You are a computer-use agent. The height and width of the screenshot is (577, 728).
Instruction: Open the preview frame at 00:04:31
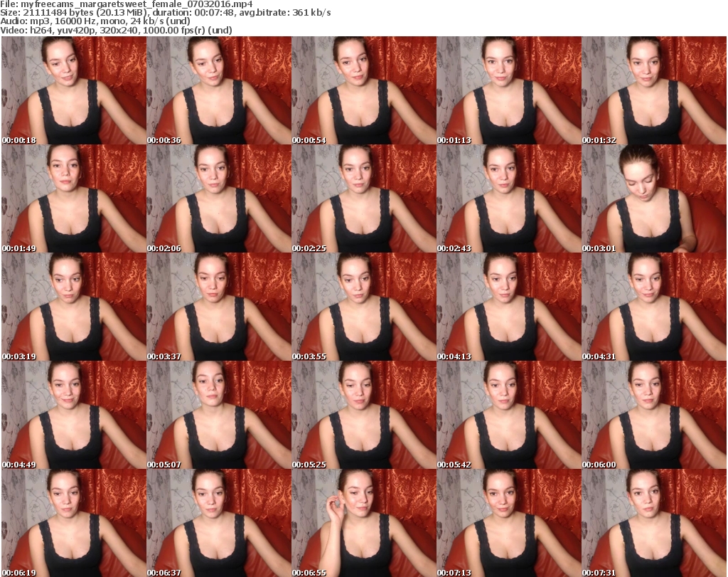[654, 307]
